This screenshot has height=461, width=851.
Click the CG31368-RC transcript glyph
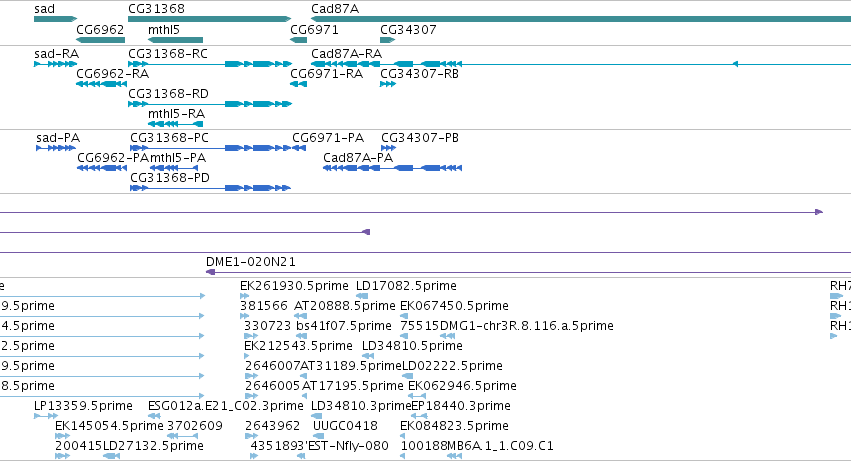pos(209,64)
